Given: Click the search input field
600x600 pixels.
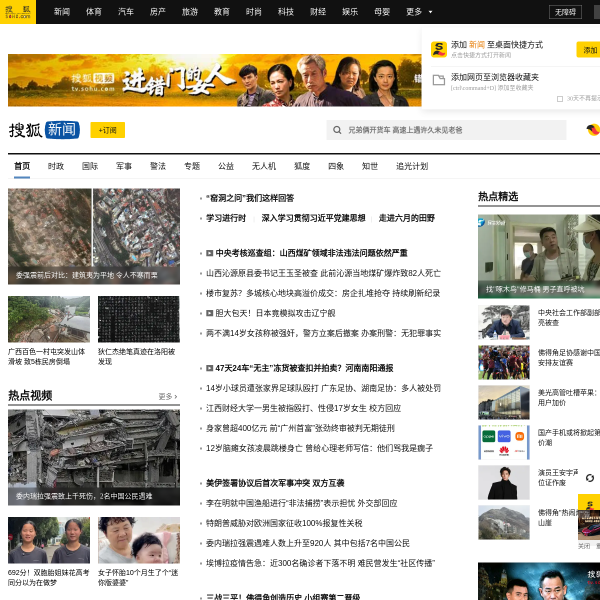Looking at the screenshot, I should [446, 130].
